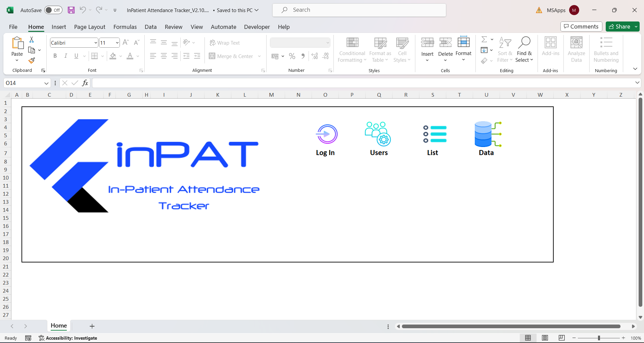Click the List icon on the dashboard
Viewport: 644px width, 343px height.
pyautogui.click(x=434, y=134)
